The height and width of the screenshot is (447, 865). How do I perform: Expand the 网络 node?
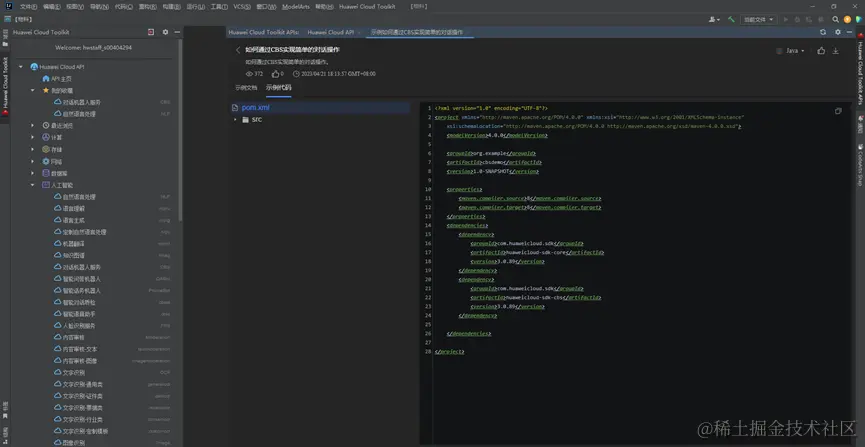point(33,161)
